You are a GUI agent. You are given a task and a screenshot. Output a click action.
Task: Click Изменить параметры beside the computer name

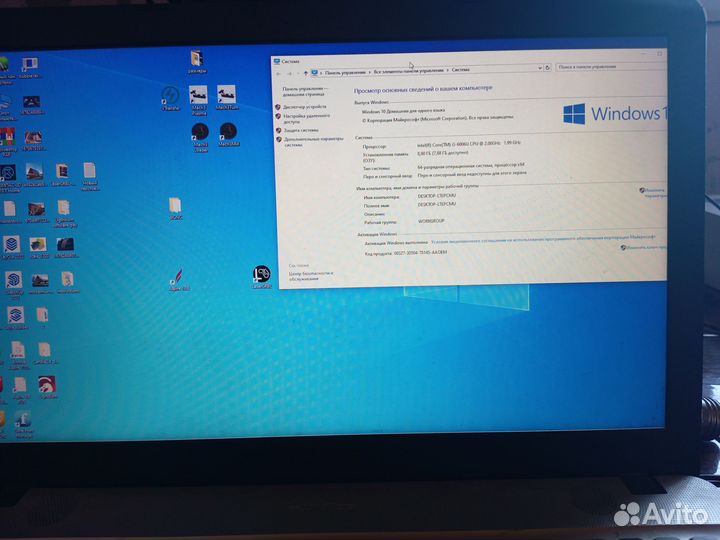(655, 192)
